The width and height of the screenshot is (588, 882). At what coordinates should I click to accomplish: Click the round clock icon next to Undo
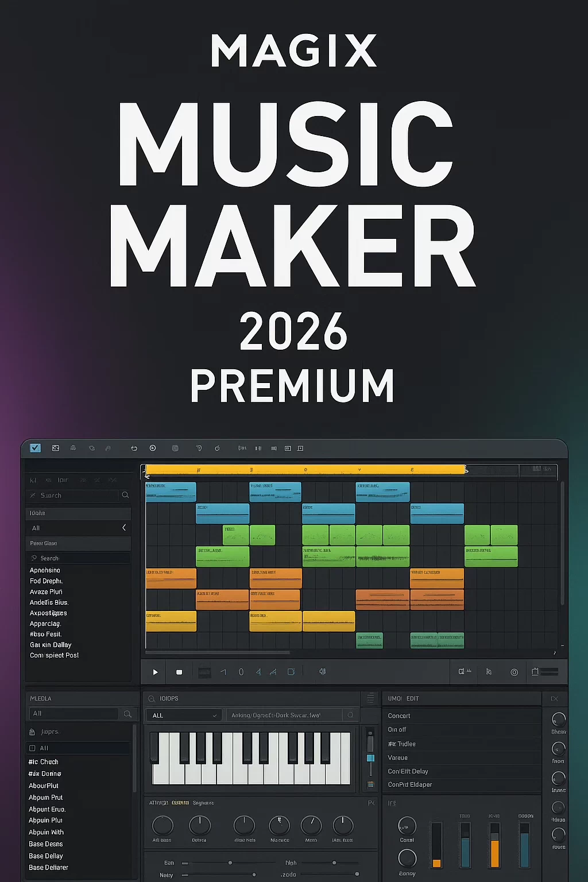click(x=153, y=448)
